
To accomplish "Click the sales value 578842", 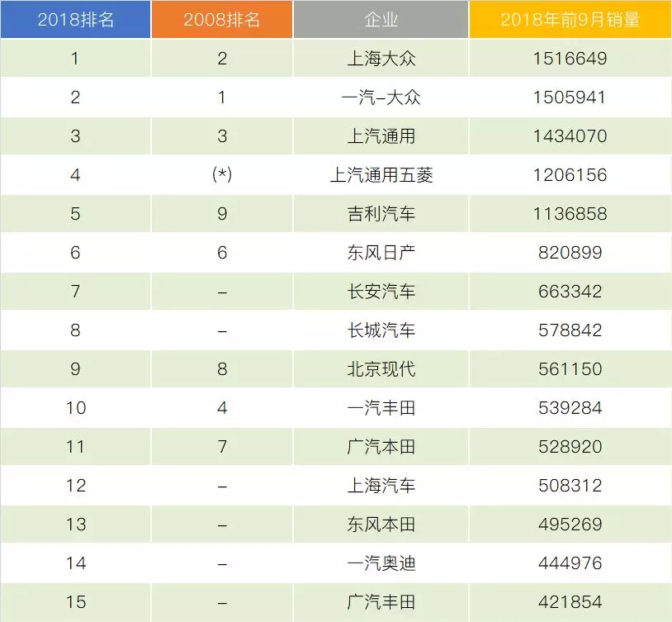I will pos(570,330).
